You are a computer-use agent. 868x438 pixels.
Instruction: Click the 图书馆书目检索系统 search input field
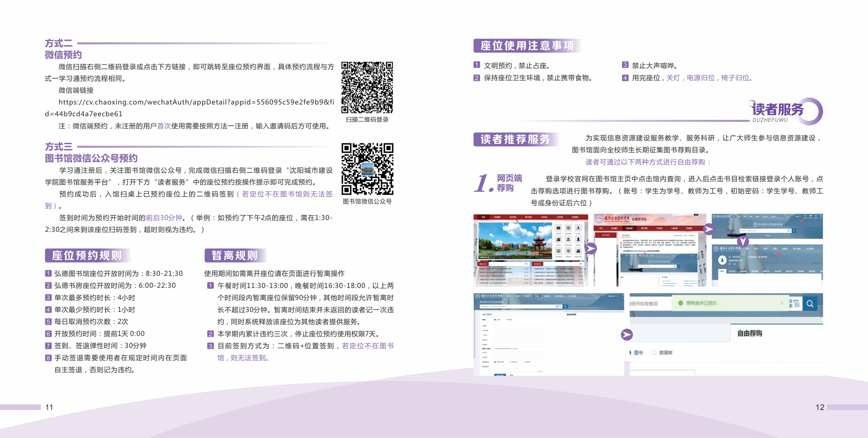click(763, 231)
